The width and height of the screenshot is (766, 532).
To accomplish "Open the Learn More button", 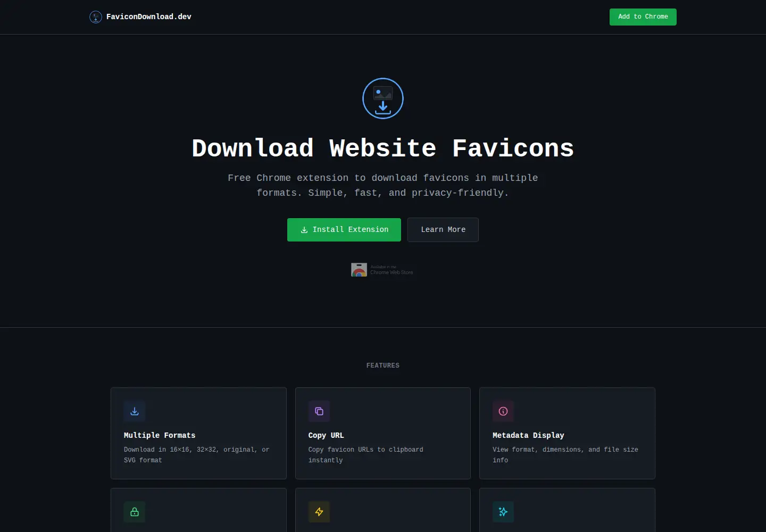I will pos(443,230).
